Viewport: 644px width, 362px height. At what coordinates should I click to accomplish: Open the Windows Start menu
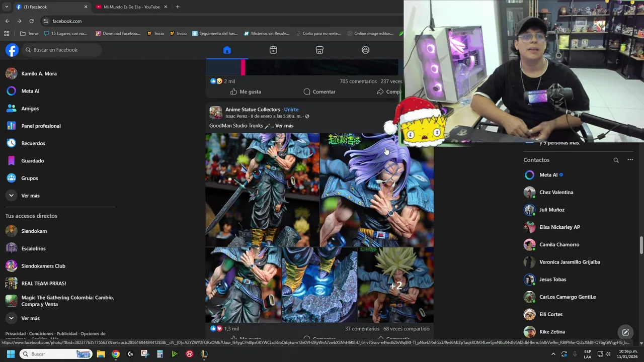click(x=11, y=354)
